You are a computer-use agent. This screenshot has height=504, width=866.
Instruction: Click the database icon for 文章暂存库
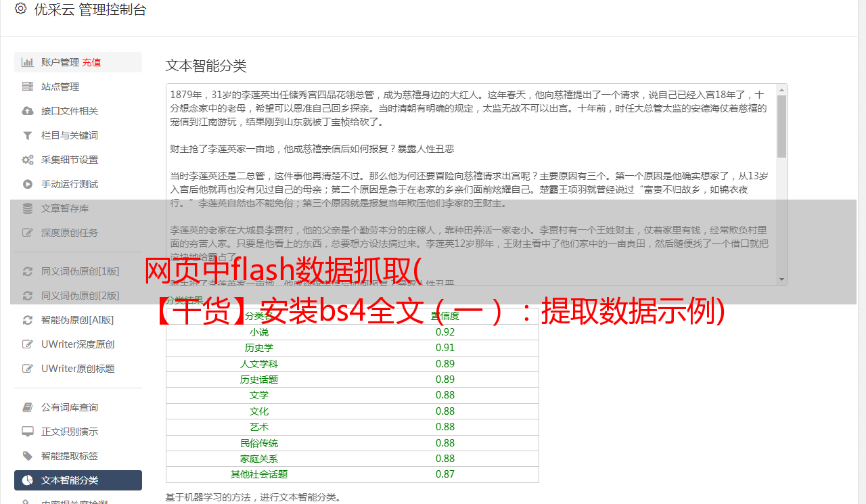tap(28, 208)
